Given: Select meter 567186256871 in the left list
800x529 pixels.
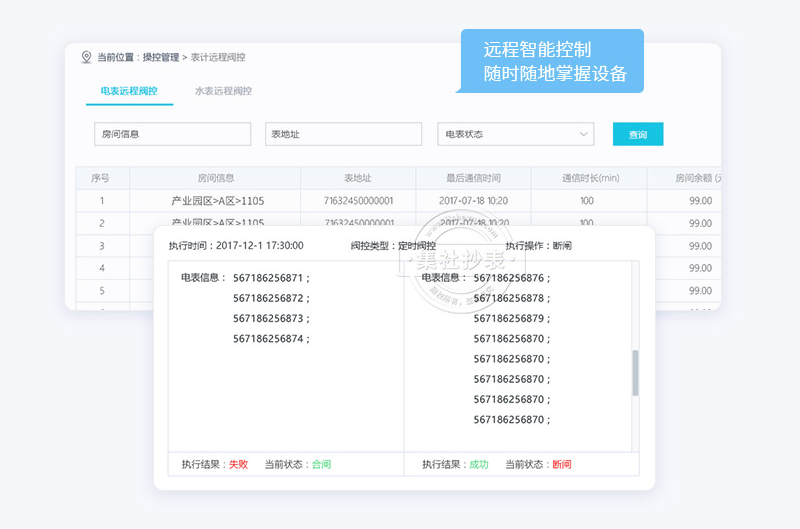Looking at the screenshot, I should click(271, 278).
